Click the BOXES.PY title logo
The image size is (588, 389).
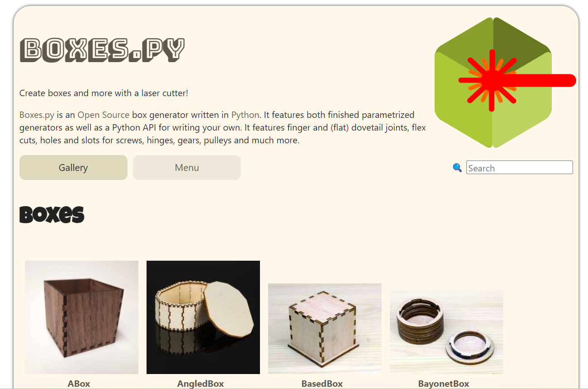pos(103,50)
